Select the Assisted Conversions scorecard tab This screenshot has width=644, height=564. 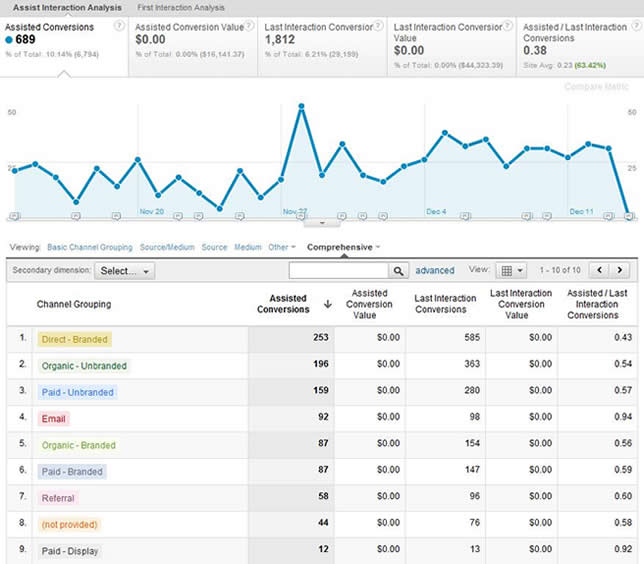64,46
